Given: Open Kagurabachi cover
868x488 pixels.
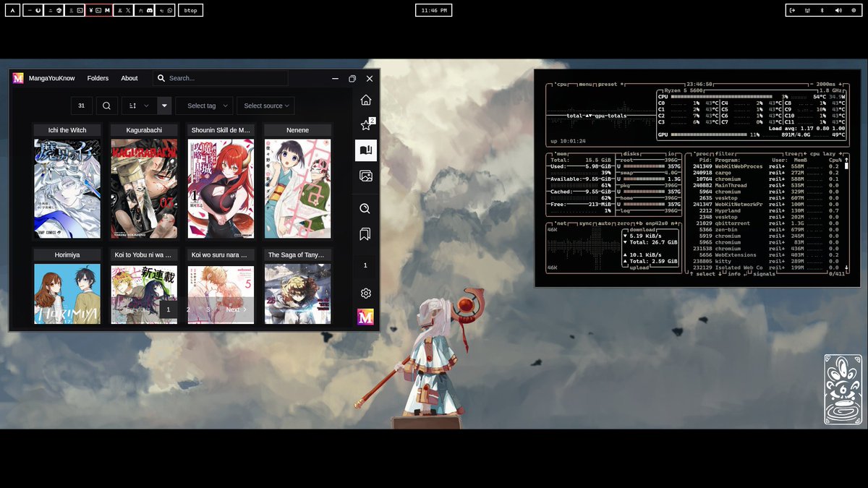Looking at the screenshot, I should point(144,189).
